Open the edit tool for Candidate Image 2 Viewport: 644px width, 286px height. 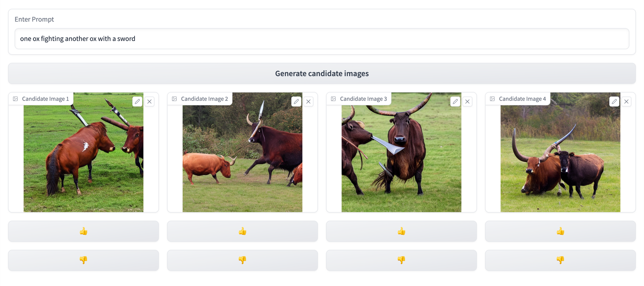tap(296, 101)
